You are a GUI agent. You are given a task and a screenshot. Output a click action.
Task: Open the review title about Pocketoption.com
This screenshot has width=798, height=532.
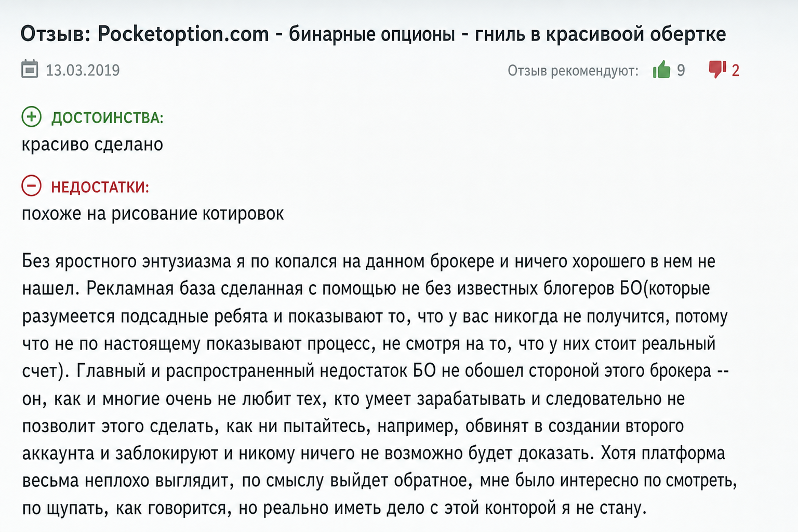[373, 34]
